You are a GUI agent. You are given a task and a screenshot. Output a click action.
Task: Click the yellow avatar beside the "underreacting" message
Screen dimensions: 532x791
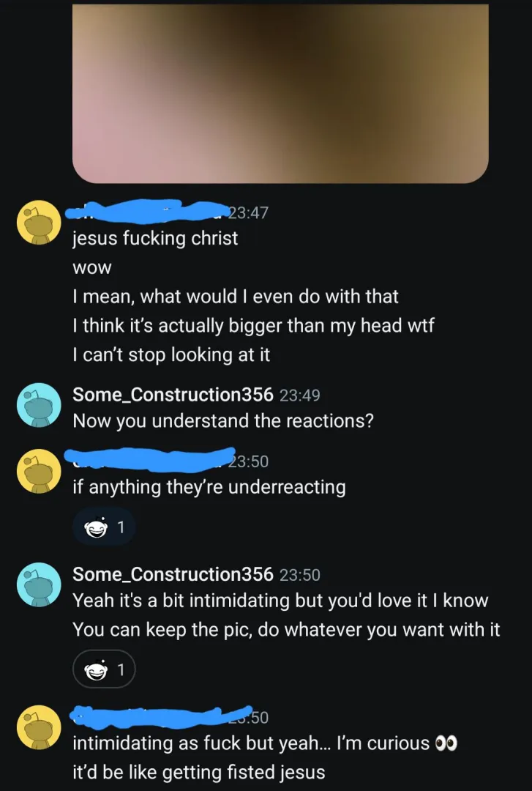[39, 471]
